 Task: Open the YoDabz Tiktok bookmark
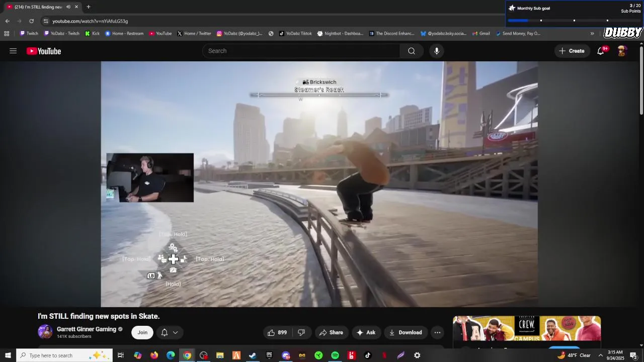click(295, 34)
